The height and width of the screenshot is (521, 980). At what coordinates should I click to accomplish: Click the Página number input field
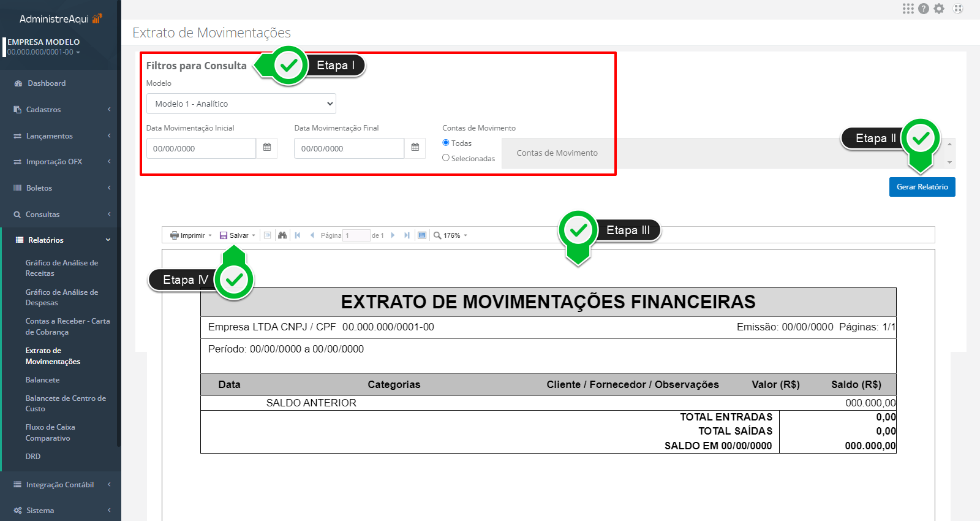356,235
